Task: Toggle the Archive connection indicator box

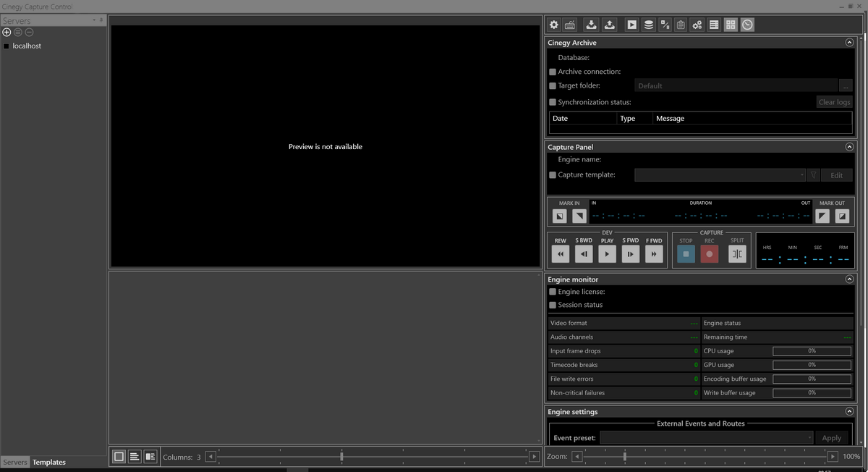Action: pyautogui.click(x=553, y=72)
